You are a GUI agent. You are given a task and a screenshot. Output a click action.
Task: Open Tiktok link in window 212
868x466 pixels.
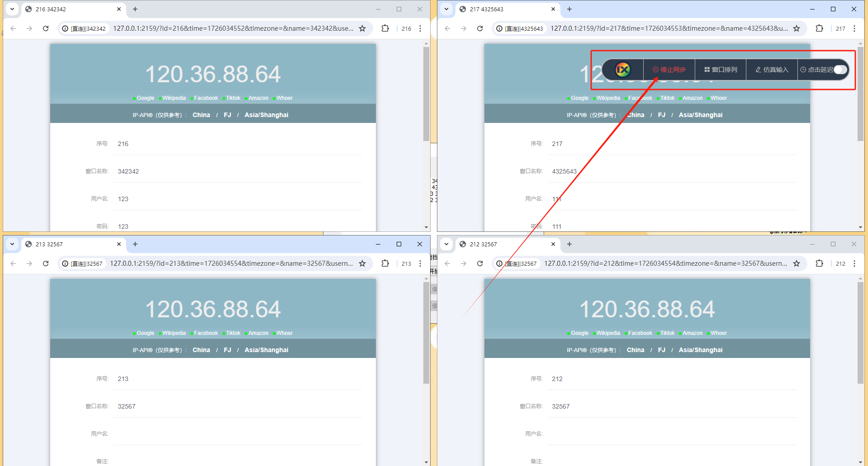667,333
